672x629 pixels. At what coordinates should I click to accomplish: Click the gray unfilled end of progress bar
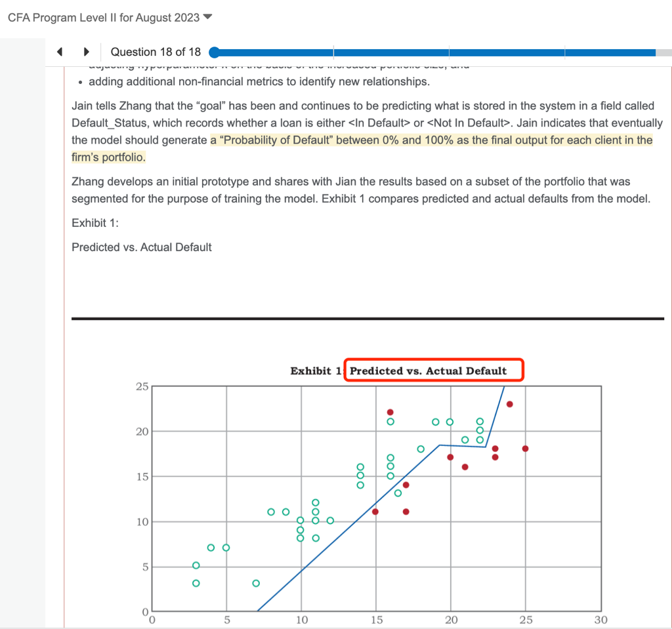[663, 52]
